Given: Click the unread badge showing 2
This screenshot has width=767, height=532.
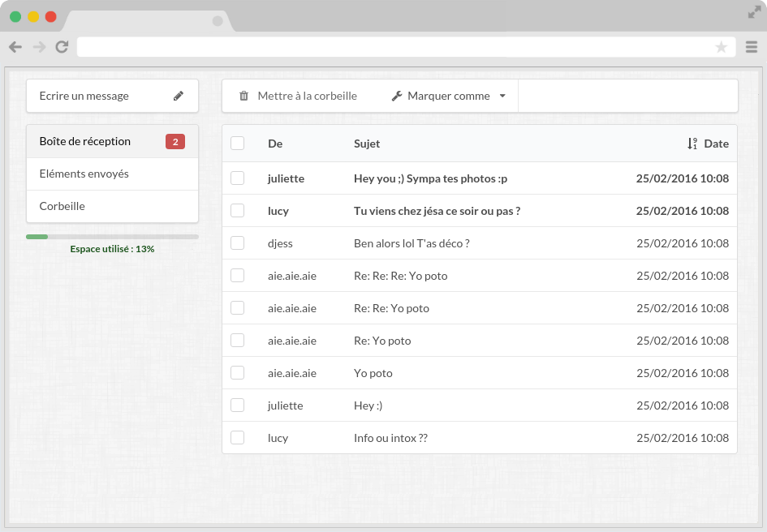Looking at the screenshot, I should (x=175, y=142).
